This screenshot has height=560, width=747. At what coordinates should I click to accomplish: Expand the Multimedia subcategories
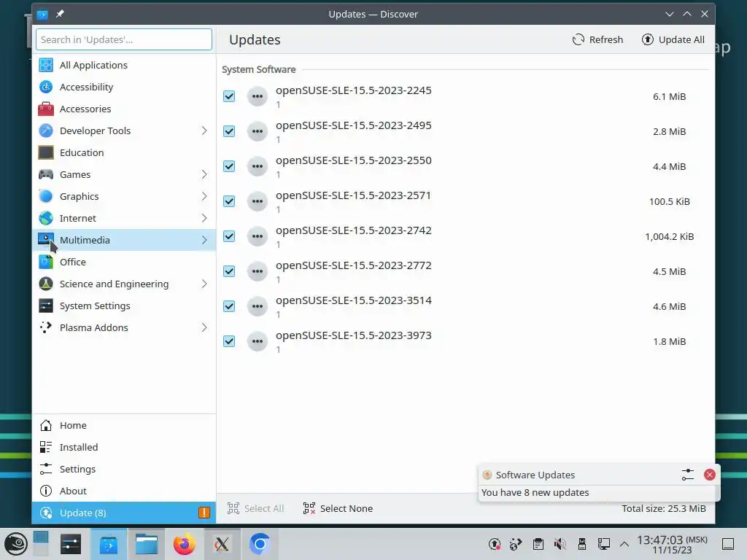(204, 241)
